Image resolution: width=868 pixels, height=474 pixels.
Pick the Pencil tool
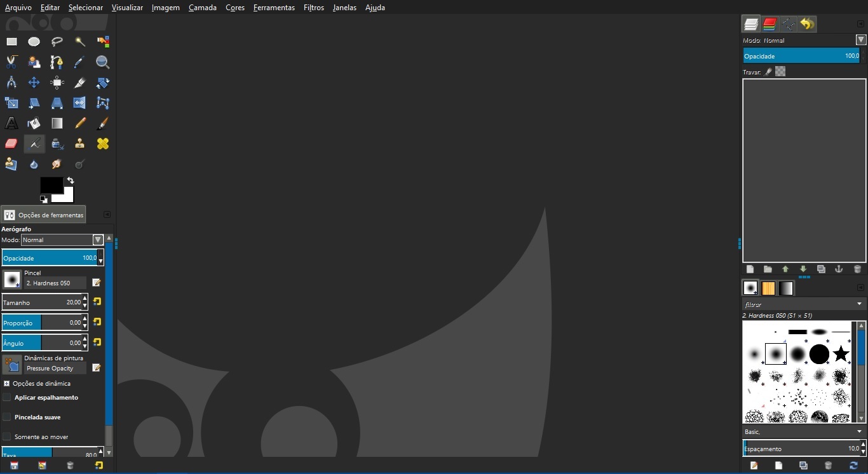(80, 123)
